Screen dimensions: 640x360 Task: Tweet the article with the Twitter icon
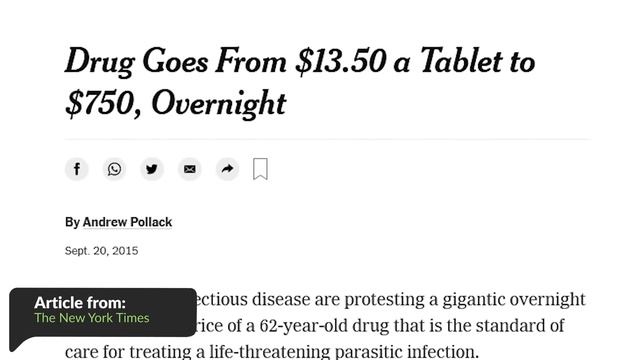(x=152, y=169)
